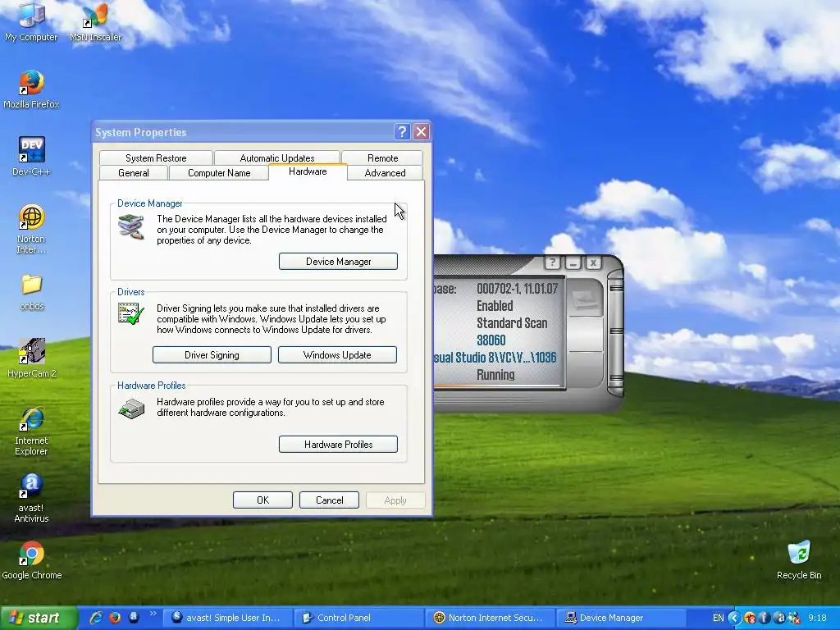Open the EN language bar indicator
This screenshot has width=840, height=630.
[718, 618]
